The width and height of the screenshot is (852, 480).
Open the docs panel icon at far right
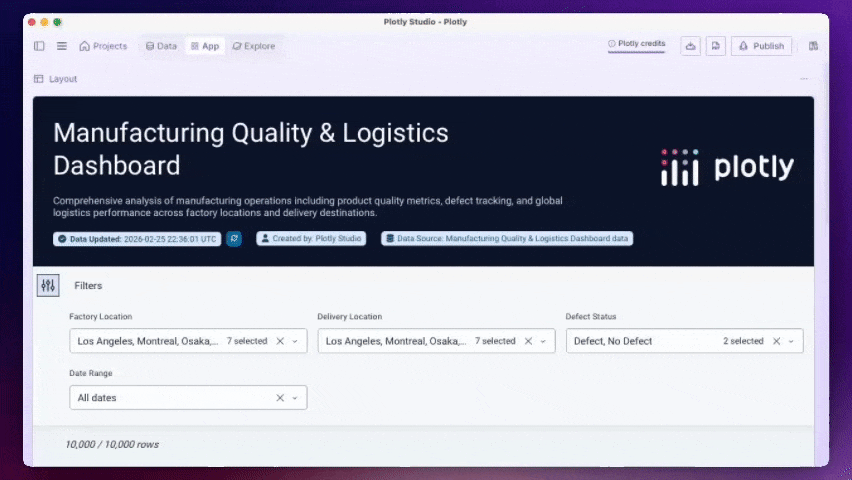pyautogui.click(x=813, y=46)
